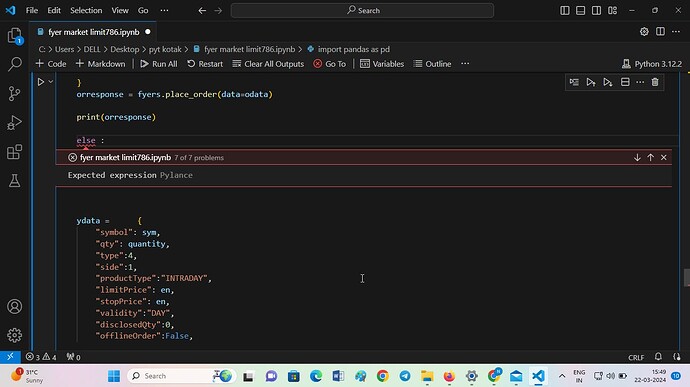The height and width of the screenshot is (387, 690).
Task: Toggle the bottom panel layout
Action: (580, 11)
